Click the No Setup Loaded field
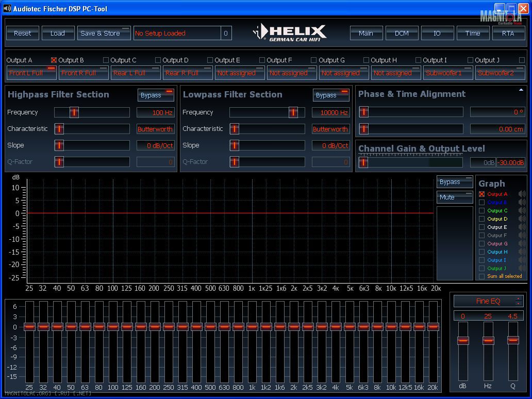Viewport: 532px width, 399px height. (x=177, y=33)
